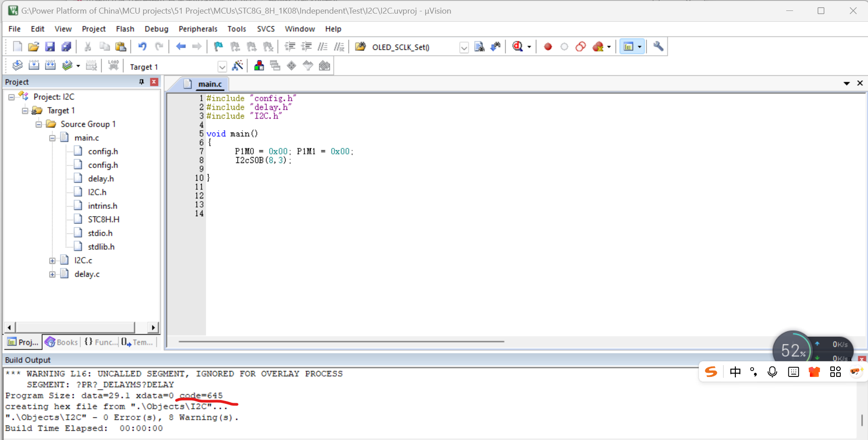The height and width of the screenshot is (440, 868).
Task: Toggle the project window view button
Action: click(629, 46)
